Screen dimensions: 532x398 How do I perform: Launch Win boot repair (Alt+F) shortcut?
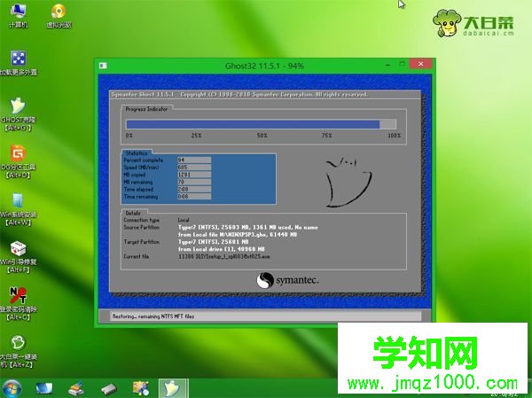point(18,257)
